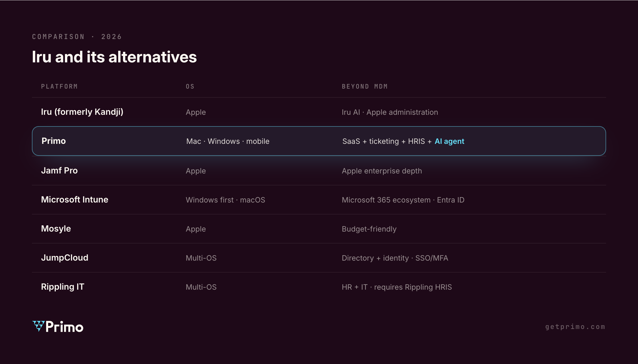Select the 'Iru and its alternatives' heading
Viewport: 638px width, 364px height.
tap(114, 57)
